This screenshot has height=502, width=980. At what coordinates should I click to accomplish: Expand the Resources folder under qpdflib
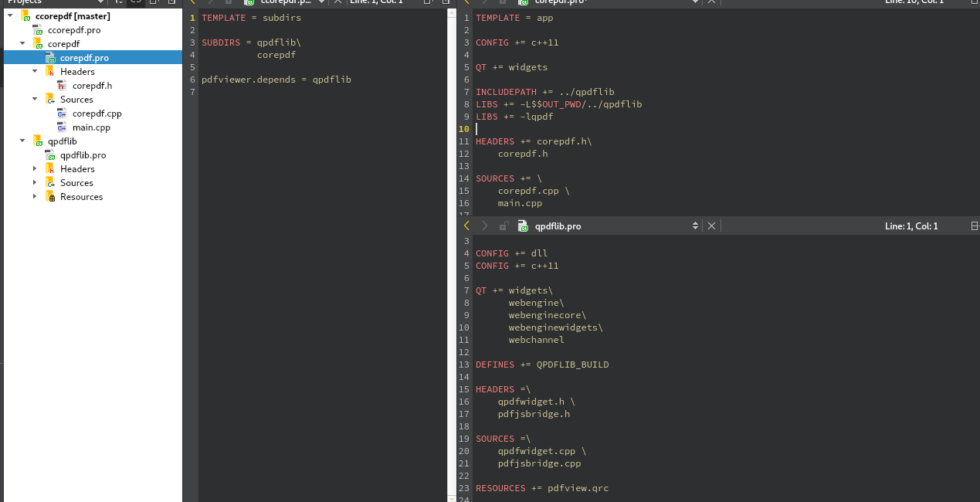tap(35, 197)
